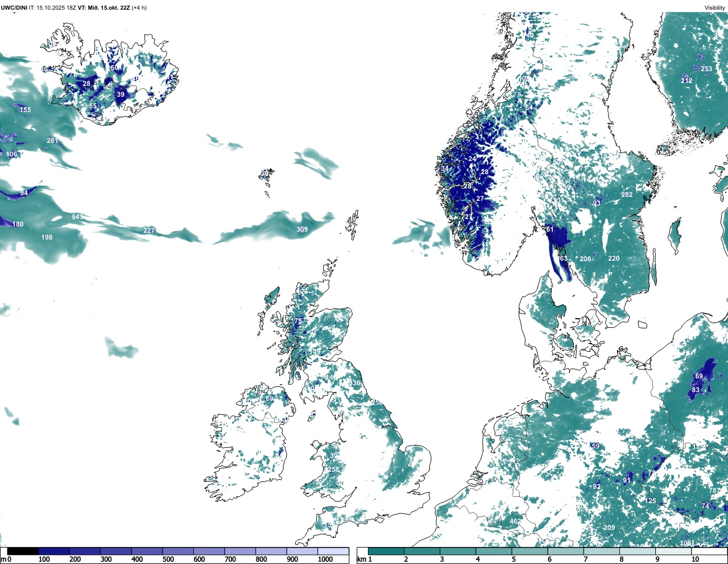Image resolution: width=728 pixels, height=564 pixels.
Task: Click the '93' value in central Sweden
Action: pyautogui.click(x=597, y=203)
